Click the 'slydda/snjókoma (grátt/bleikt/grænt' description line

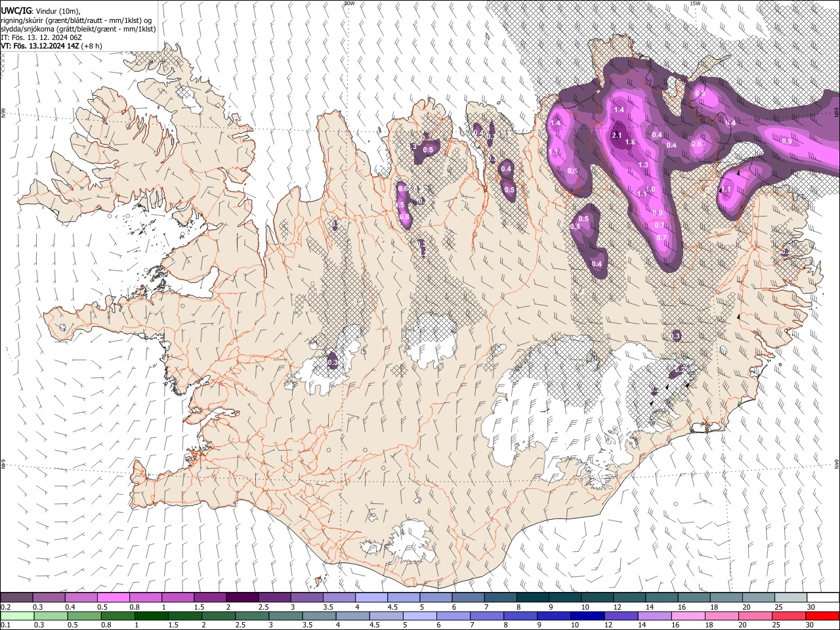(x=78, y=29)
